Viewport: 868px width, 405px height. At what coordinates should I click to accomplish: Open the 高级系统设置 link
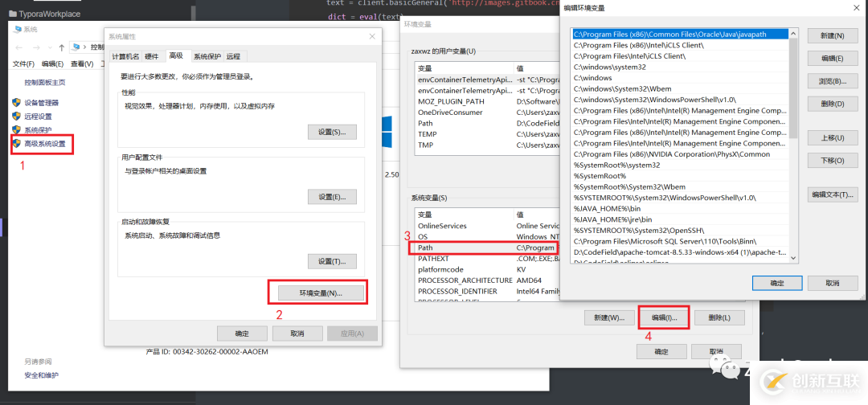point(45,145)
